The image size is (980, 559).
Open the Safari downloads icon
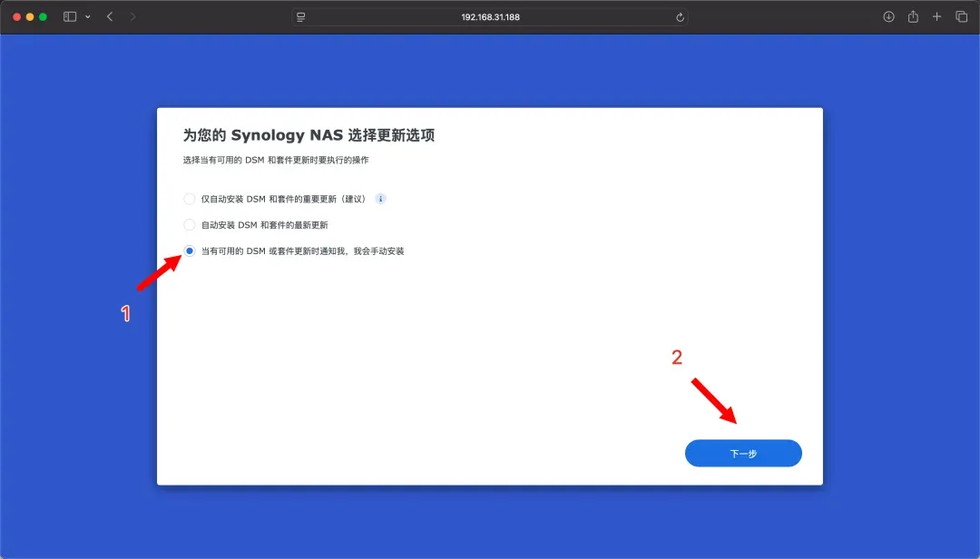888,17
